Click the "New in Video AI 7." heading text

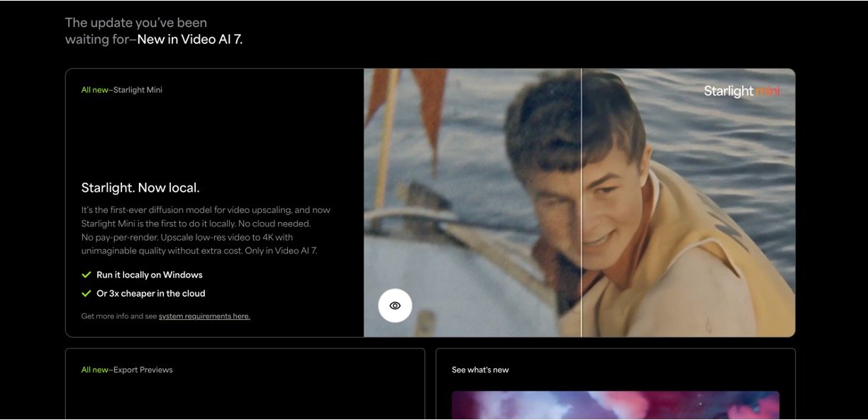190,40
